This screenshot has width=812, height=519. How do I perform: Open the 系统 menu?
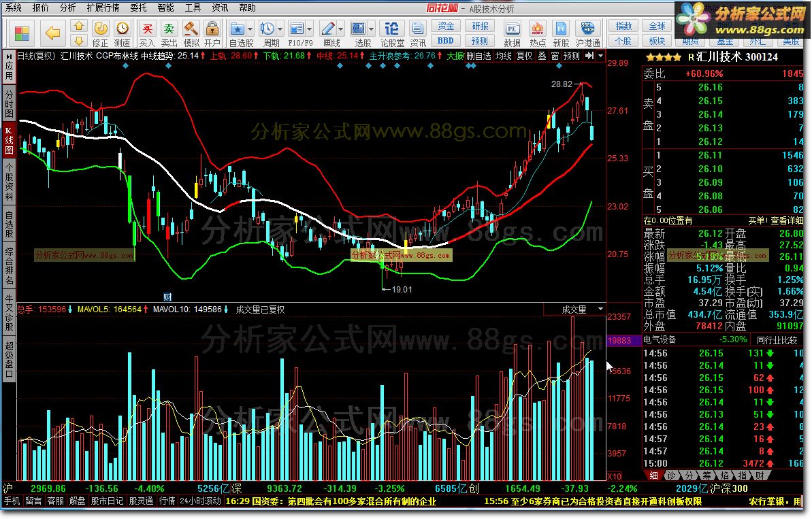coord(14,7)
